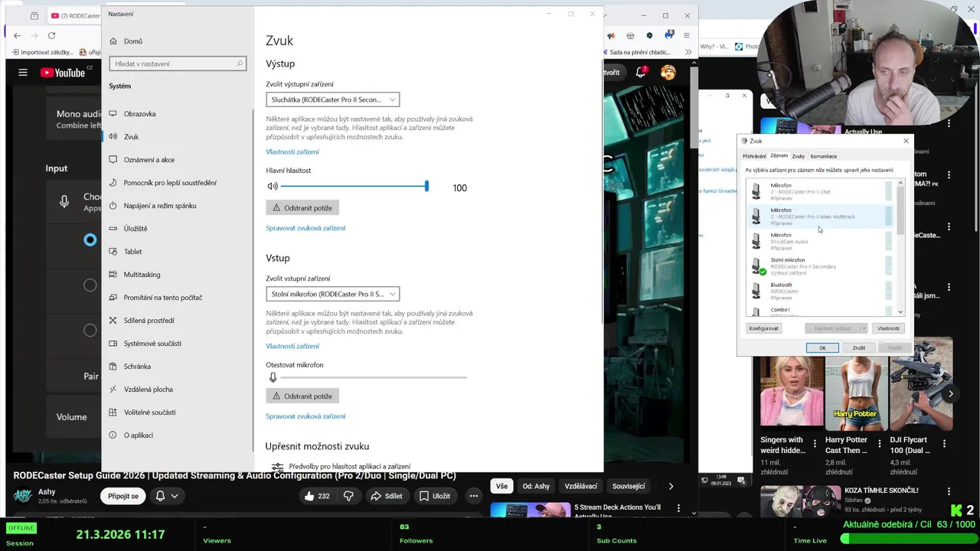The image size is (980, 551).
Task: Select the Související filter chip
Action: (629, 486)
